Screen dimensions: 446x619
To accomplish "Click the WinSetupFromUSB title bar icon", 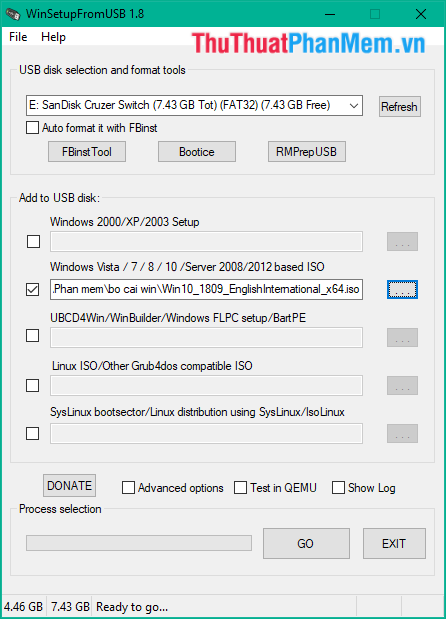I will pos(13,14).
